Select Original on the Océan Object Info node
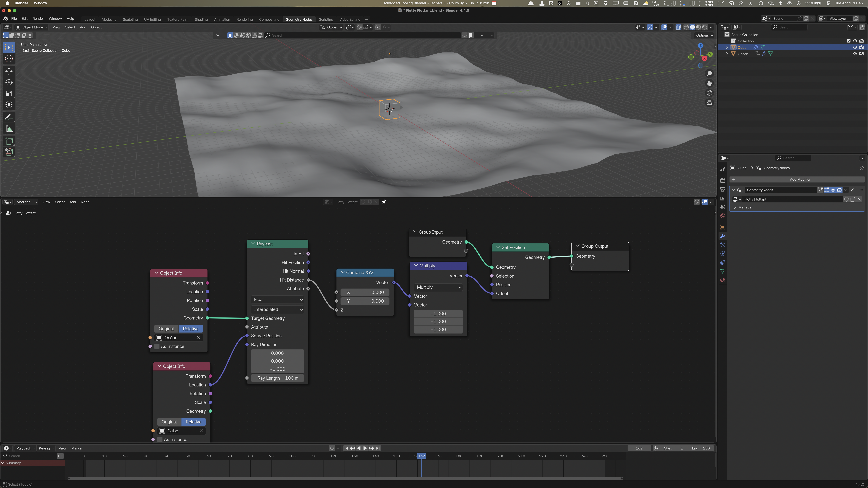This screenshot has height=488, width=868. [x=166, y=329]
